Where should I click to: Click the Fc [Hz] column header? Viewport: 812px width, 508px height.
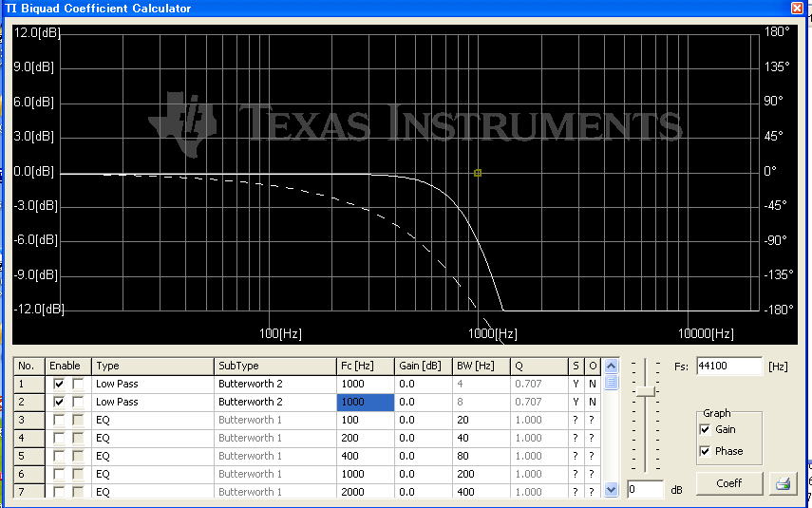366,367
